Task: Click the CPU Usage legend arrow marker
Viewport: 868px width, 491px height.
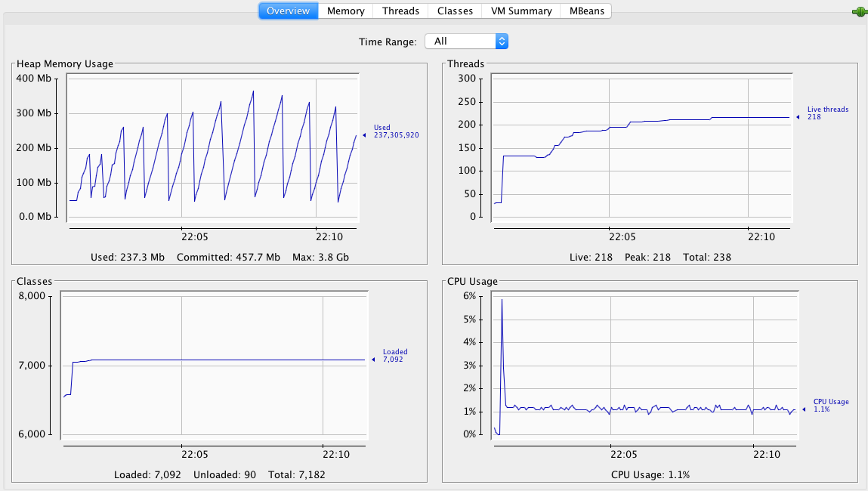Action: (x=804, y=409)
